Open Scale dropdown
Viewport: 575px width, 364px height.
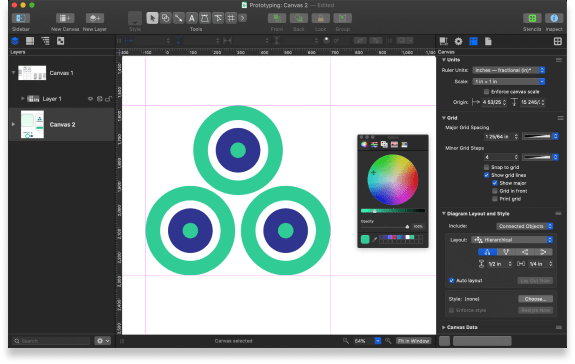click(x=509, y=81)
